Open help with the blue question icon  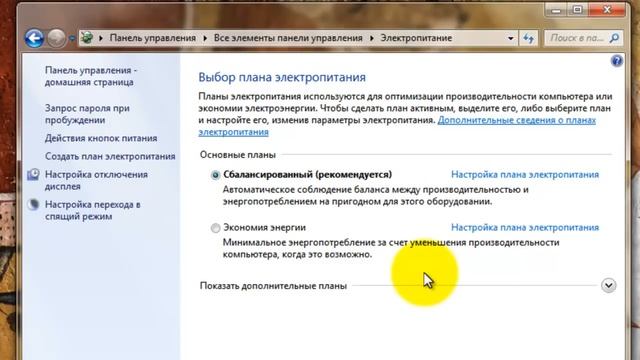coord(617,61)
